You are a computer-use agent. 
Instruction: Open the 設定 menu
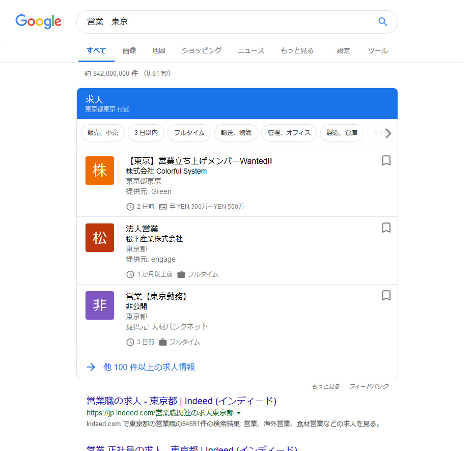(x=344, y=51)
